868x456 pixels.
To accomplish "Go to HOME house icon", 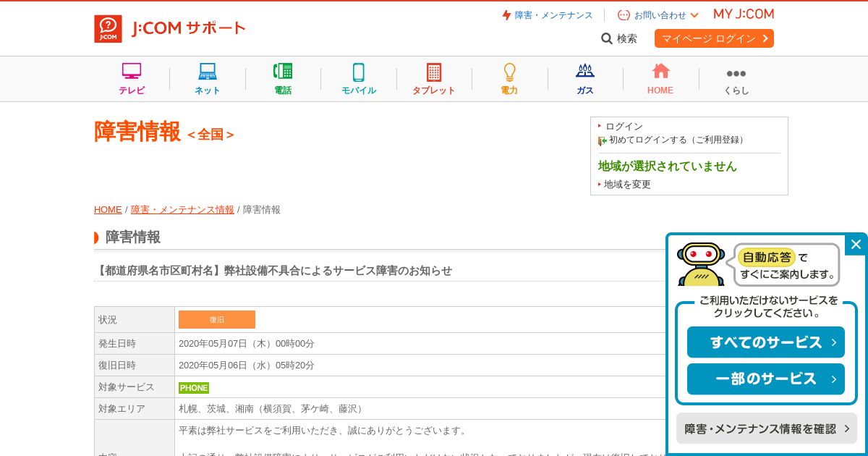I will point(660,71).
